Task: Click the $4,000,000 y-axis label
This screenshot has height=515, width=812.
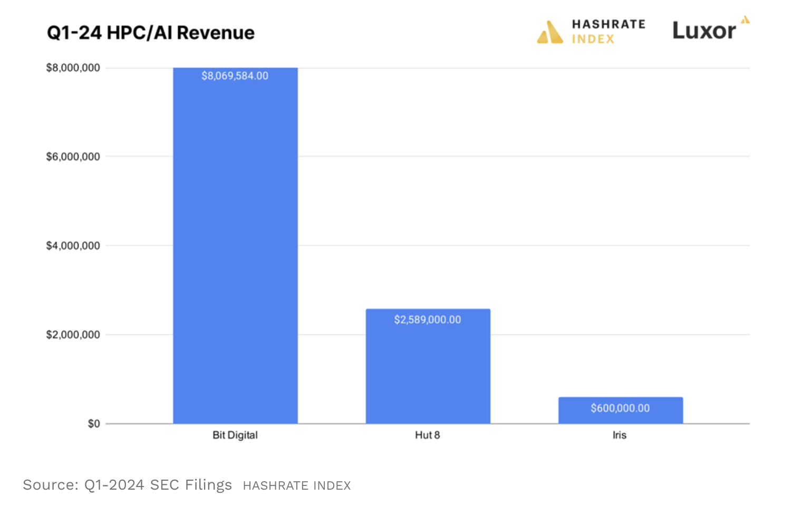Action: pos(73,246)
